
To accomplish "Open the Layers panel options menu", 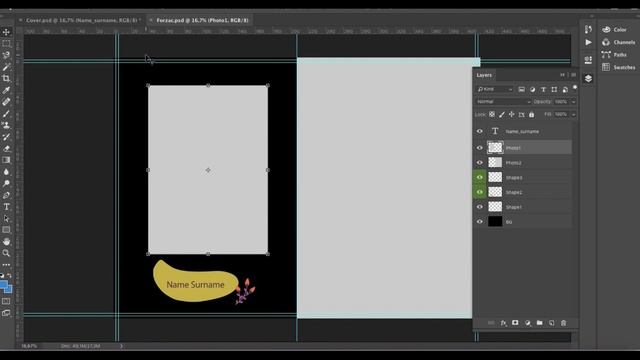I will coord(573,75).
